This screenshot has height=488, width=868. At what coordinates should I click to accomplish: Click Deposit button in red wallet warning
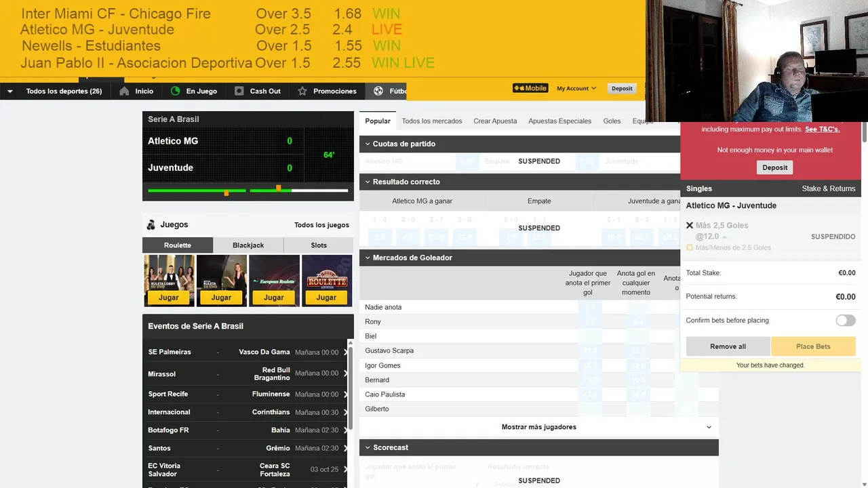(x=774, y=167)
